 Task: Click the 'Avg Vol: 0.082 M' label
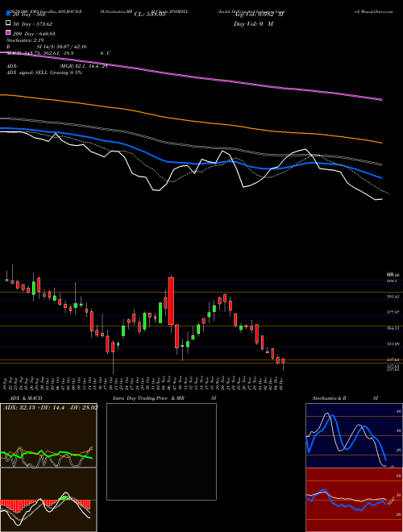pyautogui.click(x=259, y=15)
